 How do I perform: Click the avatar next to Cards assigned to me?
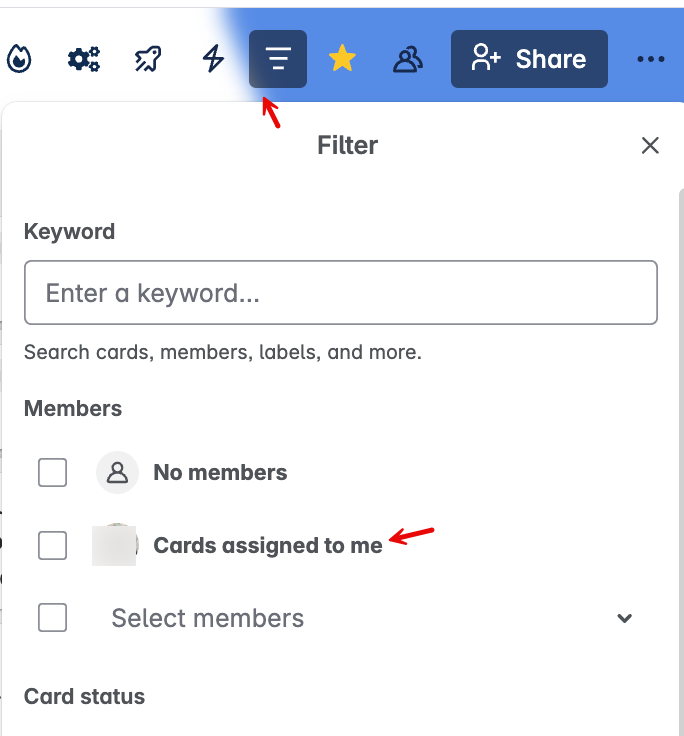pyautogui.click(x=114, y=545)
